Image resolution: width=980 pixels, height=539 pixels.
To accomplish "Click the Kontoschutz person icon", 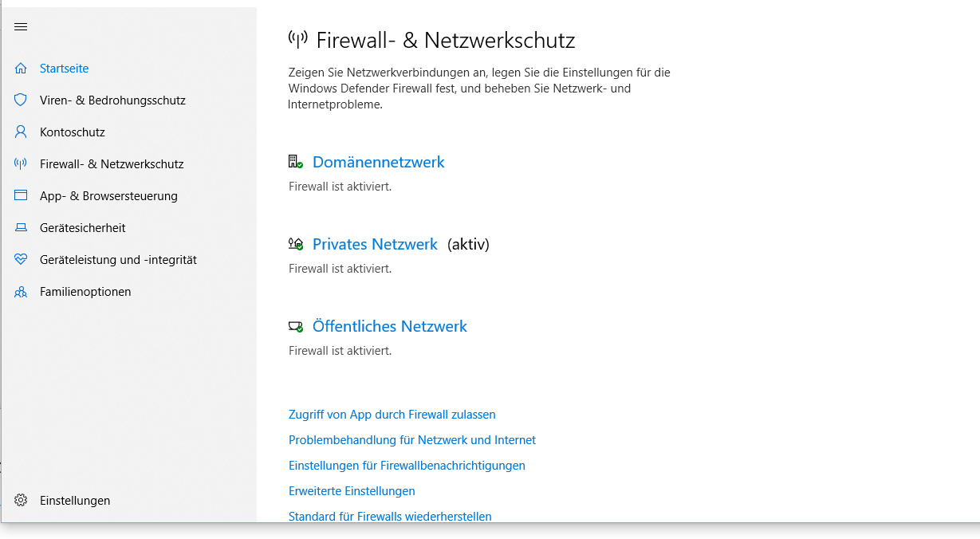I will [21, 132].
